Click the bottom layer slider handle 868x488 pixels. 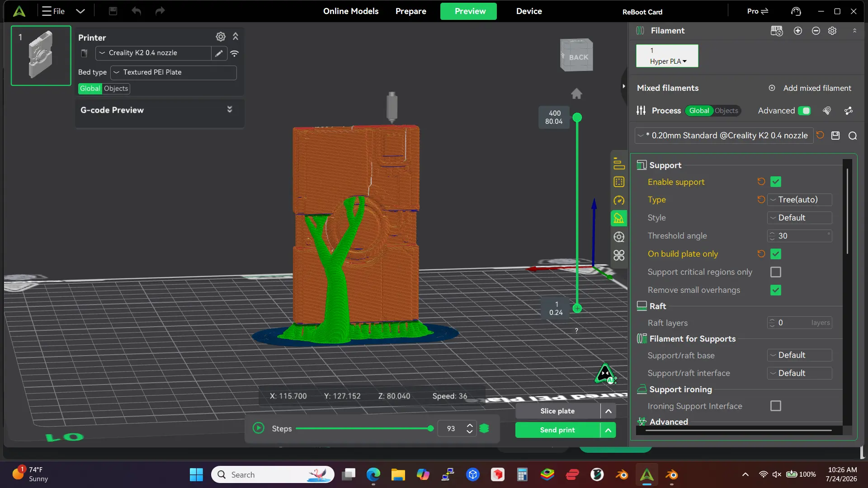tap(577, 309)
